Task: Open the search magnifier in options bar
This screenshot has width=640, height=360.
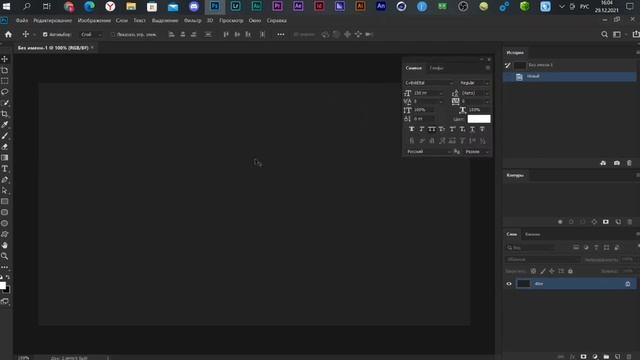Action: (x=604, y=35)
